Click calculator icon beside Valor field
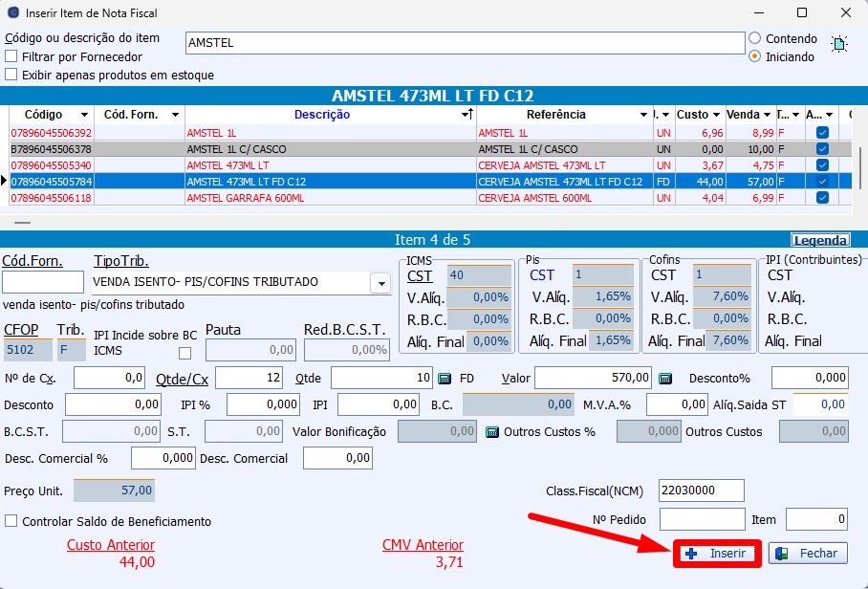868x589 pixels. click(666, 379)
